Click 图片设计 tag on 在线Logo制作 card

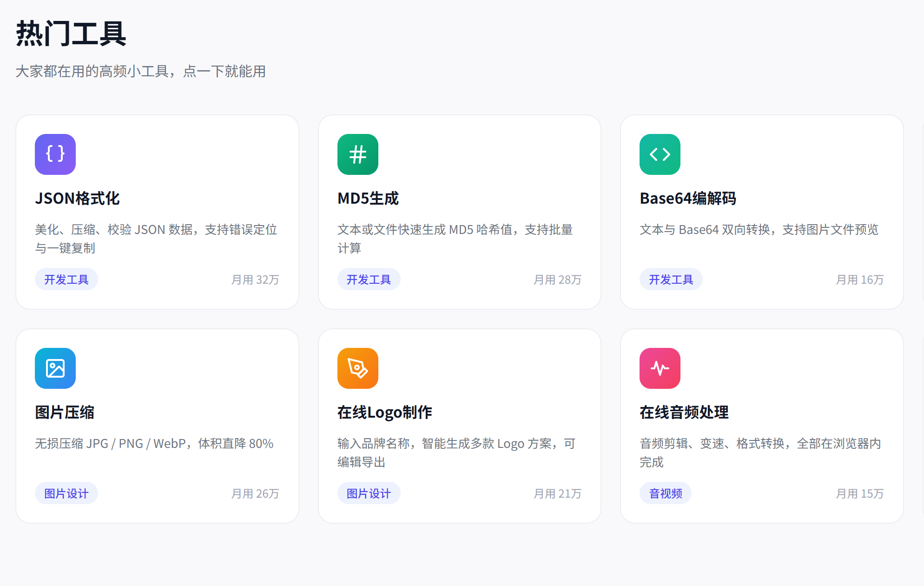click(369, 493)
